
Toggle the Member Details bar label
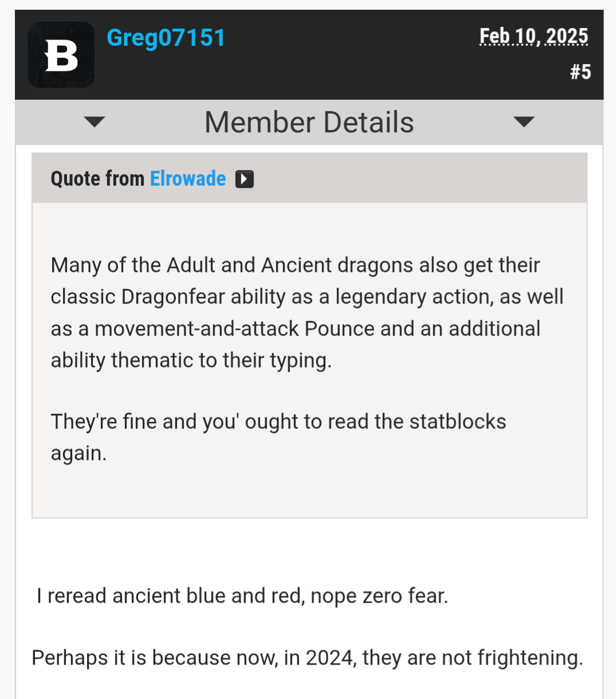(309, 122)
